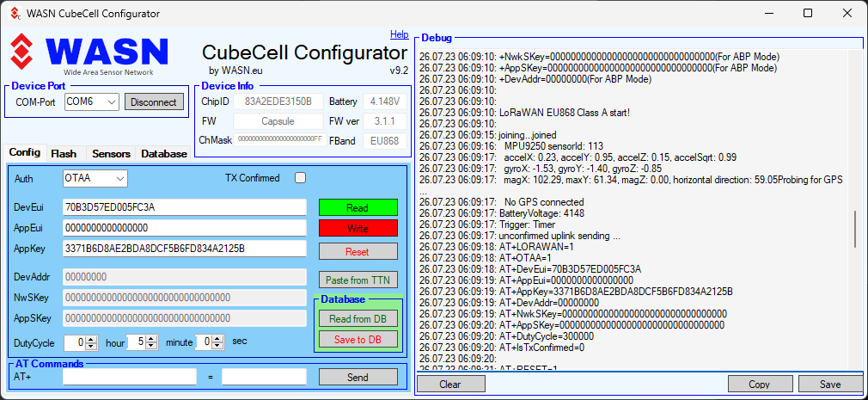The width and height of the screenshot is (868, 400).
Task: Click the disabled DevAddr field
Action: 185,277
